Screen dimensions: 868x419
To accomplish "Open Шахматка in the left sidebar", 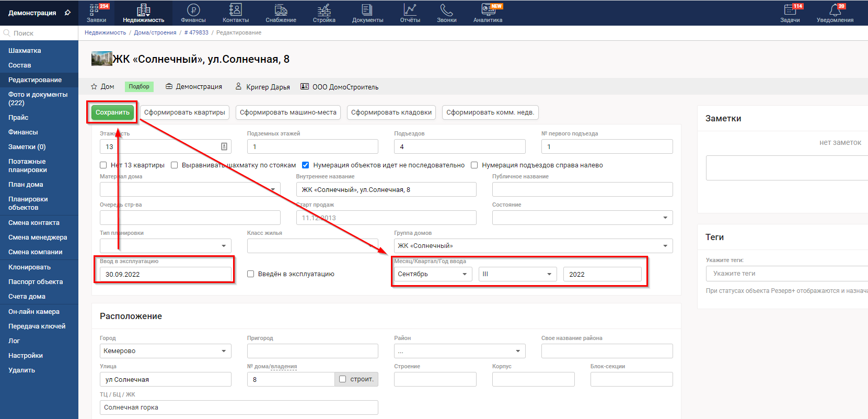I will click(x=25, y=51).
